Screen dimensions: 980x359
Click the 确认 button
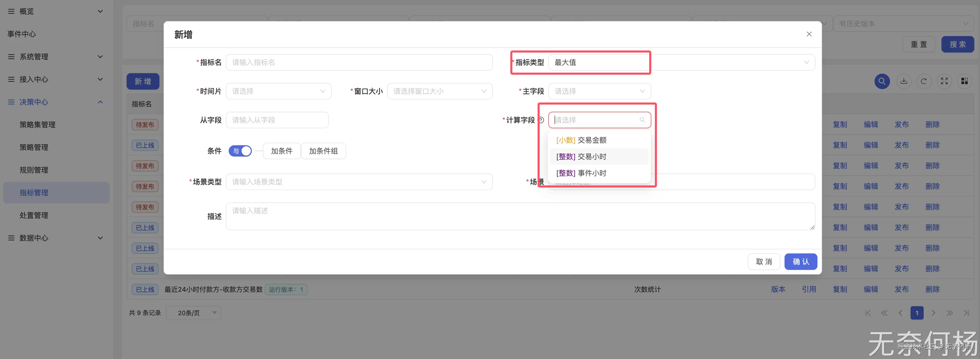tap(800, 262)
